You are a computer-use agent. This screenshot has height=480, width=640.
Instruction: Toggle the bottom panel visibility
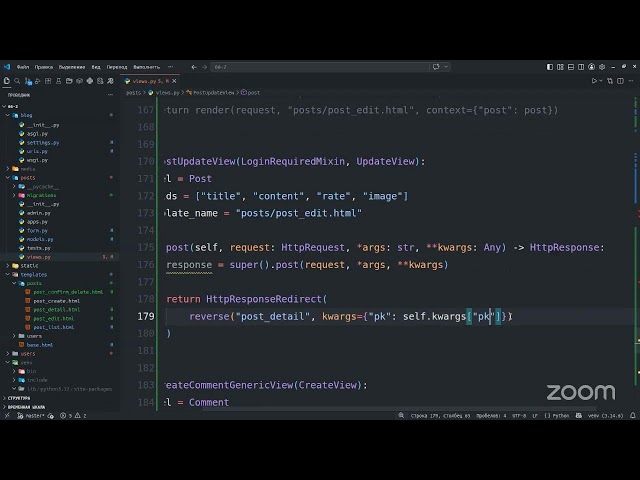tap(571, 67)
